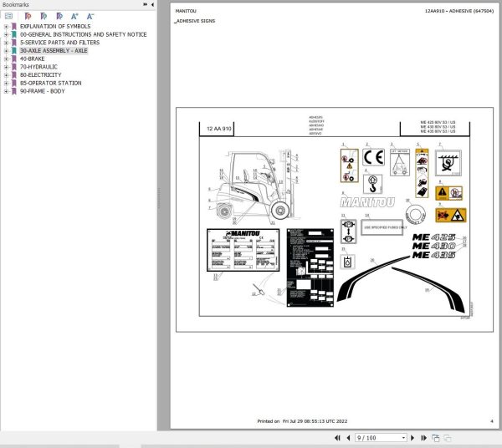
Task: Open the 00-GENERAL INSTRUCTIONS AND SAFETY NOTICE bookmark
Action: (83, 34)
